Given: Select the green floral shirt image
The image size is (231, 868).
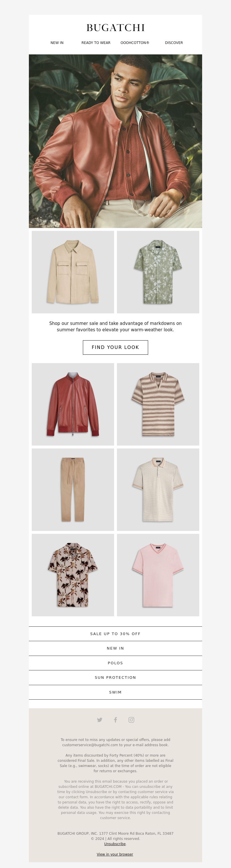Looking at the screenshot, I should [158, 272].
